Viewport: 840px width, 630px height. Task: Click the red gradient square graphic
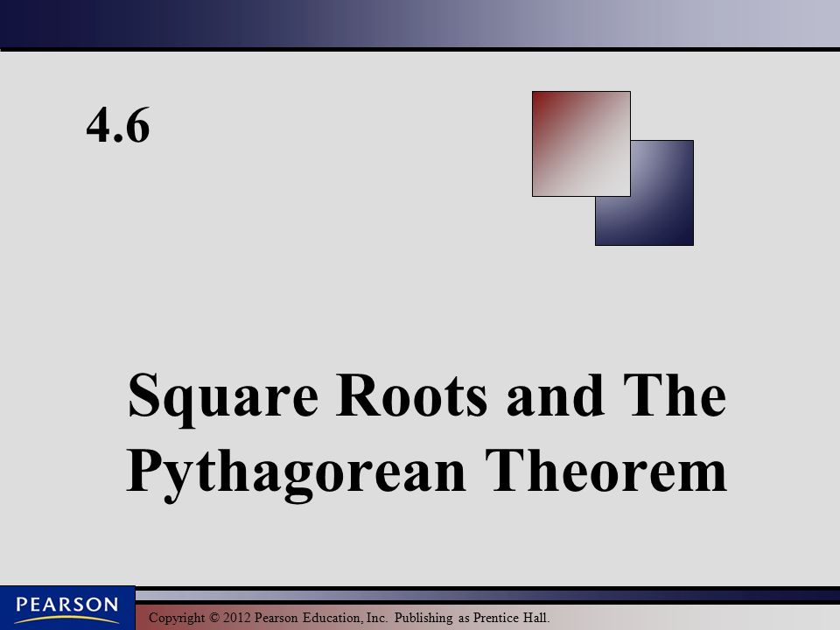pos(581,143)
